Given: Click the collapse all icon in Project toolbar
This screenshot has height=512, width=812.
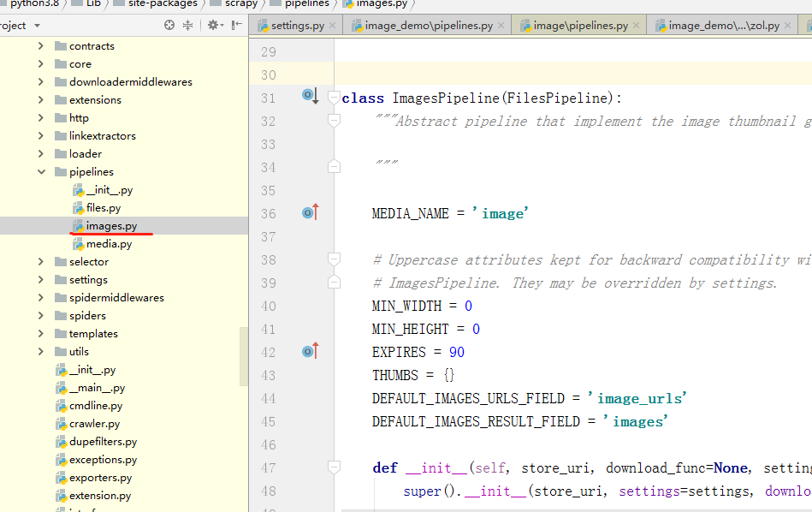Looking at the screenshot, I should point(188,25).
